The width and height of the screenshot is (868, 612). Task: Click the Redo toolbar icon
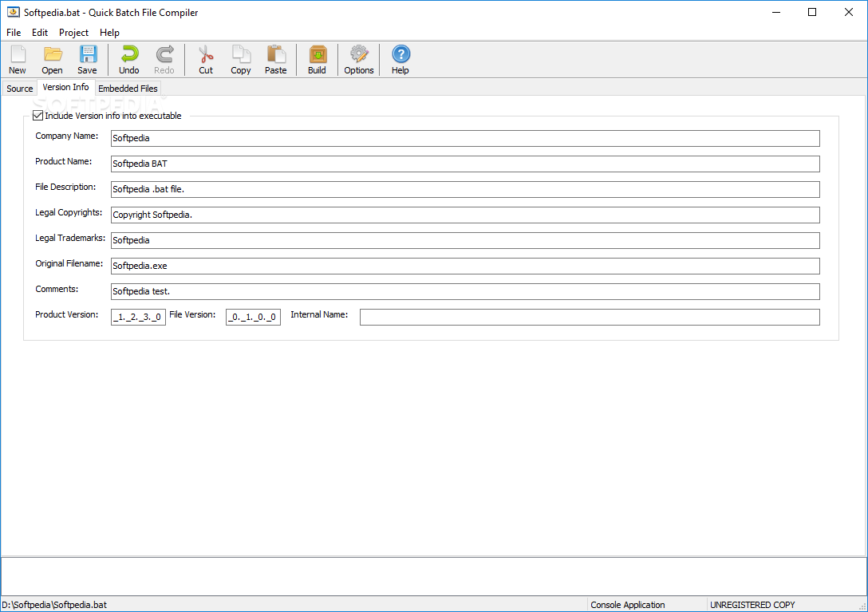(164, 59)
